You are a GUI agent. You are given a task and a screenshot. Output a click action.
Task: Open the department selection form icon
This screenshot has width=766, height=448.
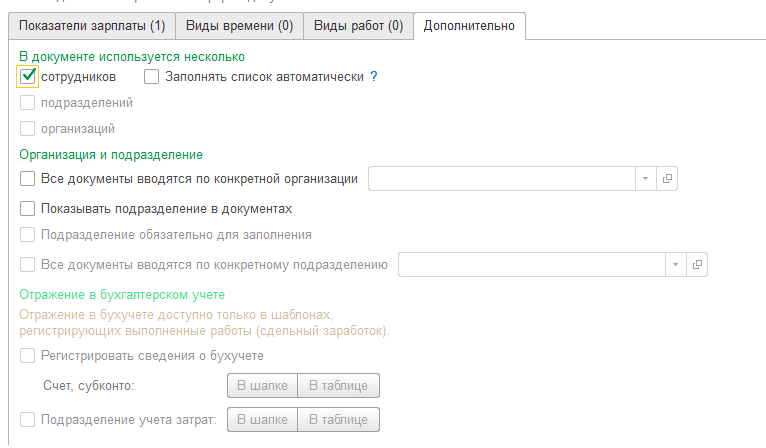pyautogui.click(x=699, y=264)
